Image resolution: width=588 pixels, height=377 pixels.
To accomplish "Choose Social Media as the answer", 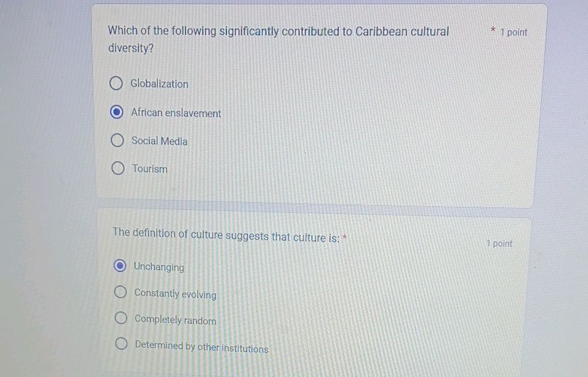I will point(117,140).
